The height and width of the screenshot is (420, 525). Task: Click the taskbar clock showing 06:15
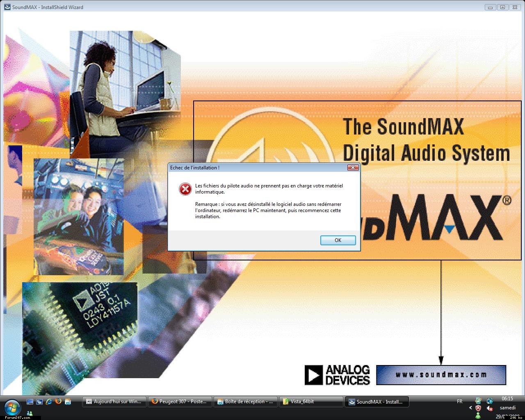click(507, 399)
